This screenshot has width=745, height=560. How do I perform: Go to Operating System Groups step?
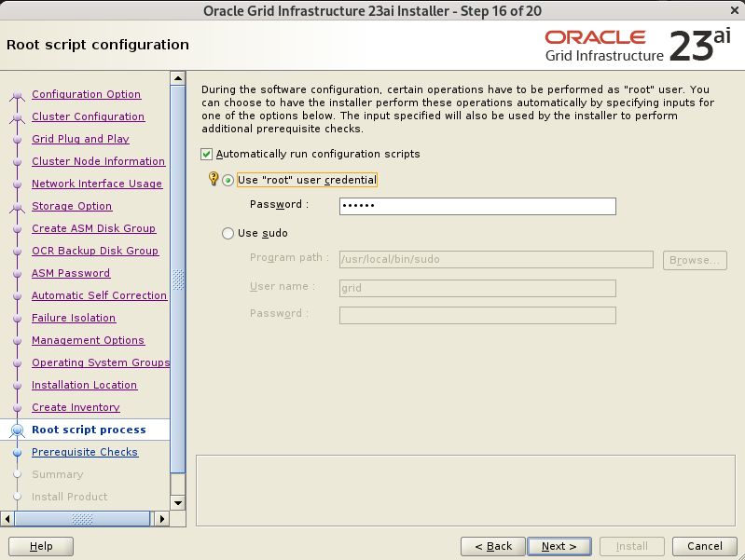(101, 362)
